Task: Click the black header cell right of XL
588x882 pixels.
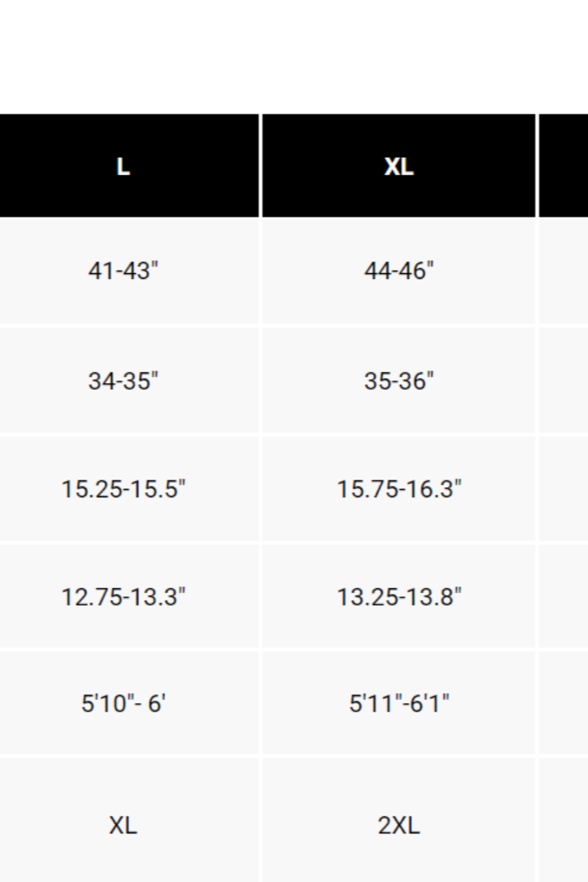Action: (x=564, y=166)
